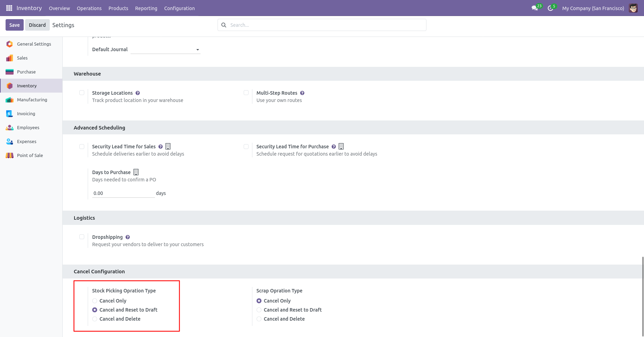
Task: Click the search magnifier icon
Action: tap(224, 25)
